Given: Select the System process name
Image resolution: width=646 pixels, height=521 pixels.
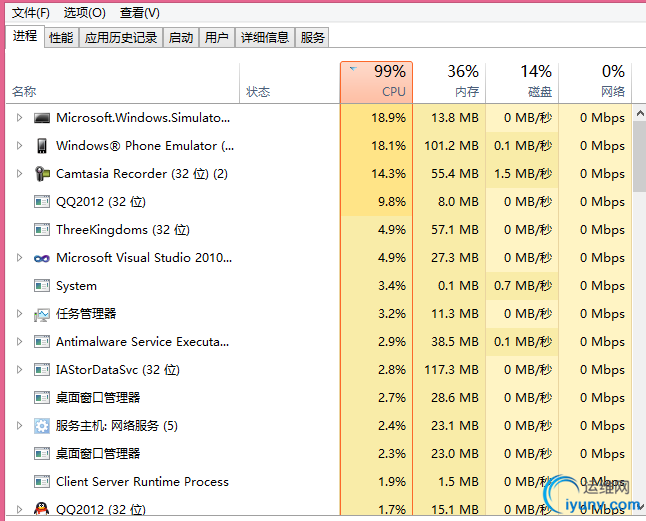Looking at the screenshot, I should (x=77, y=286).
